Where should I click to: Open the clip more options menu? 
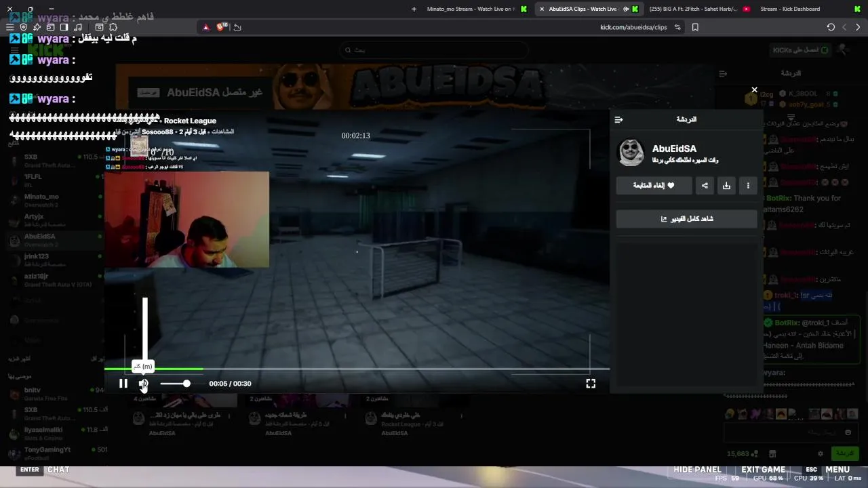[748, 186]
